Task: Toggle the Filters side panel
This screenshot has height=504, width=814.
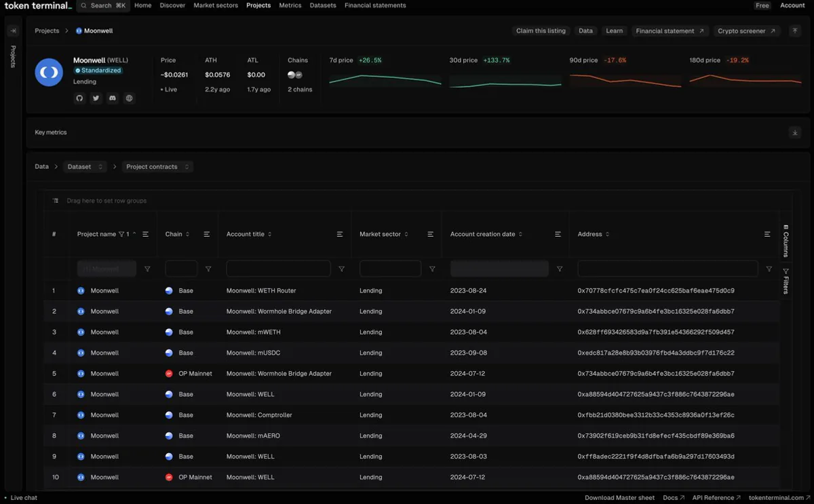Action: tap(786, 281)
